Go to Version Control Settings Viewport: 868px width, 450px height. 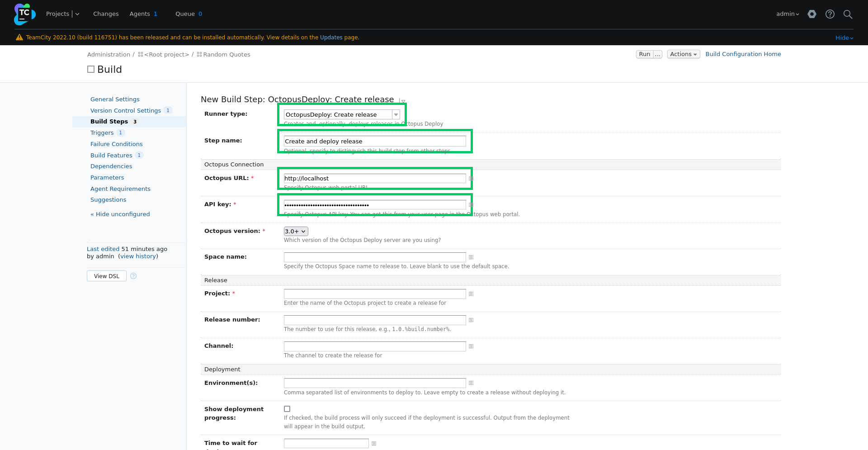126,111
